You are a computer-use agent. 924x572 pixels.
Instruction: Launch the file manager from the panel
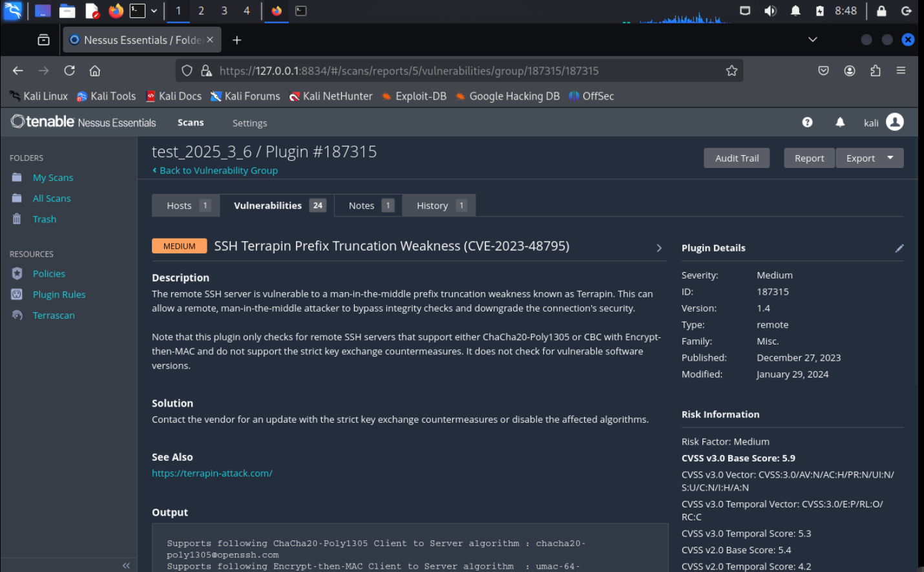[x=67, y=11]
